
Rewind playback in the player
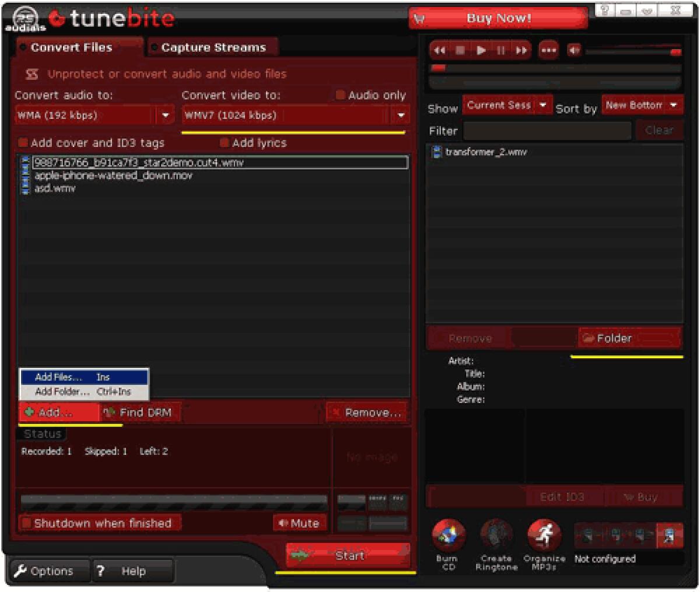[439, 51]
